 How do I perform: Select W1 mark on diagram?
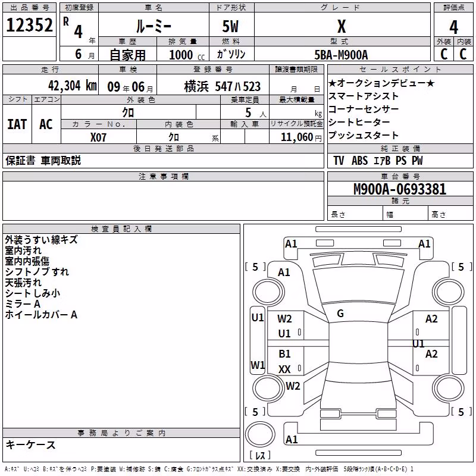tap(258, 365)
